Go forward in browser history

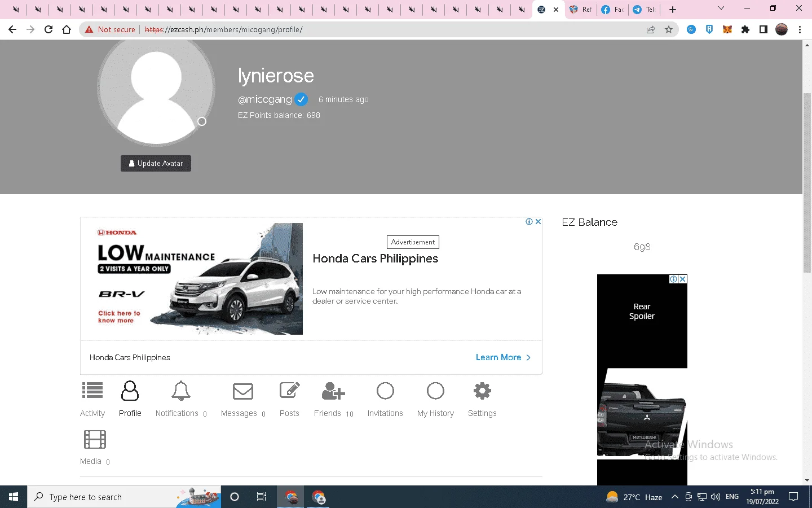(30, 29)
